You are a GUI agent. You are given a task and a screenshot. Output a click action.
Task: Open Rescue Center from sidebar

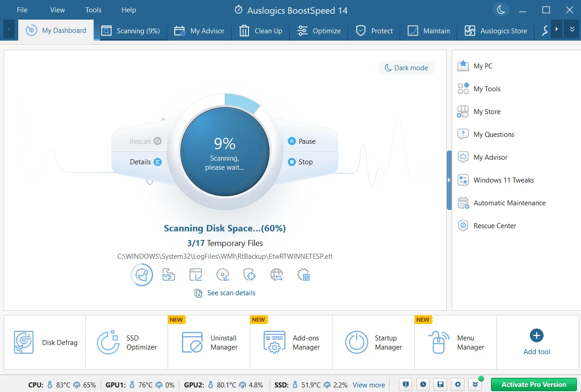click(x=495, y=226)
